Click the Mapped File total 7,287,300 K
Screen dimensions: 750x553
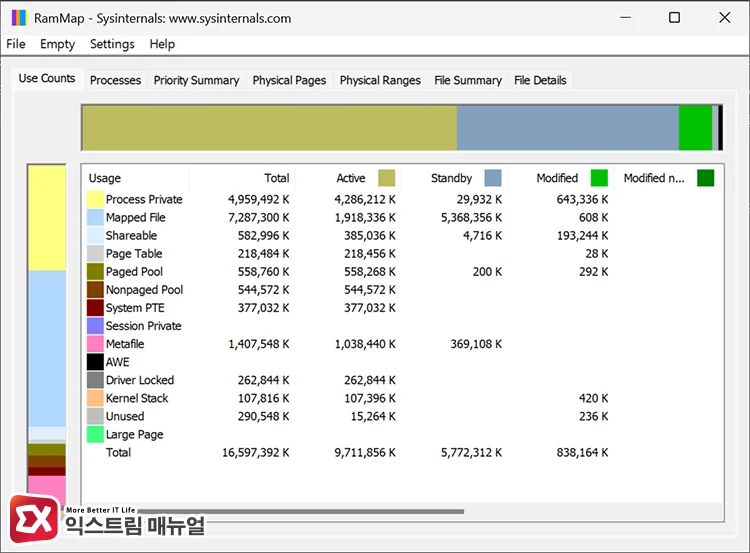[x=258, y=217]
